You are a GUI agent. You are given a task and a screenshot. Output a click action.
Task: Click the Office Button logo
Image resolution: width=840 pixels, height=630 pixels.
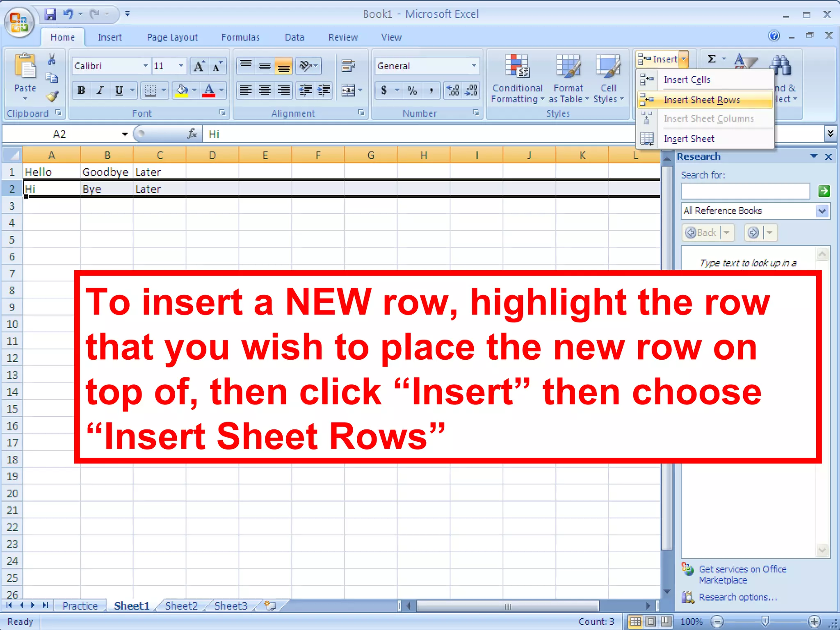[x=19, y=23]
